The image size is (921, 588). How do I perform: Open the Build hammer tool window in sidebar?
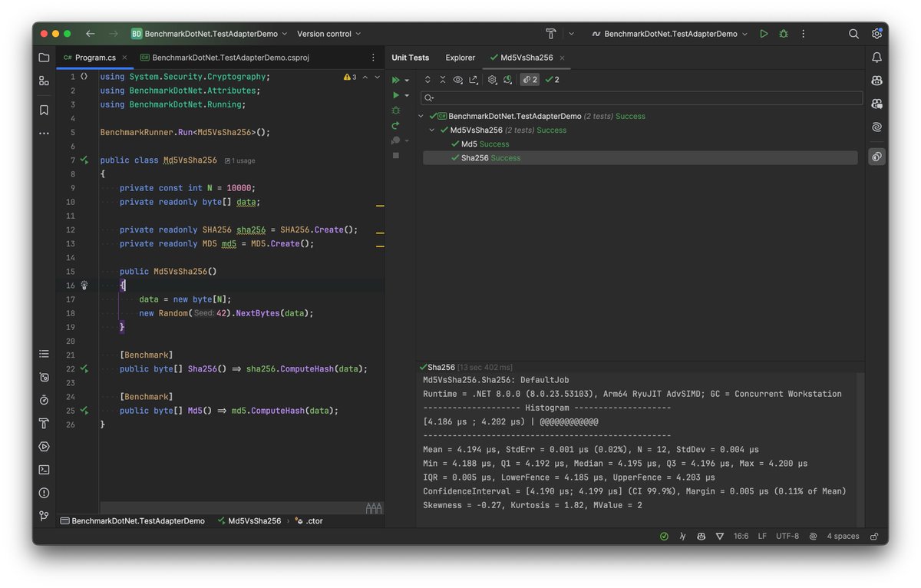coord(44,424)
